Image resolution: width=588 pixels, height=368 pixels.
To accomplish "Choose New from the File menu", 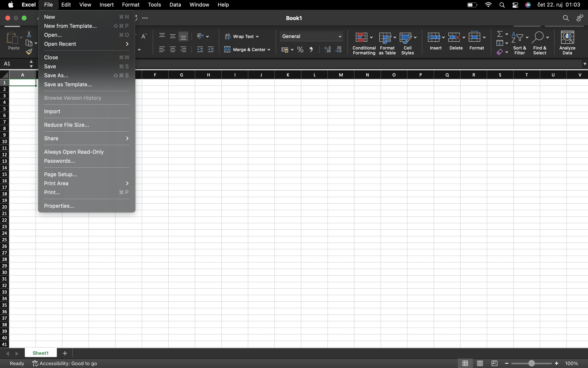I will click(x=87, y=17).
